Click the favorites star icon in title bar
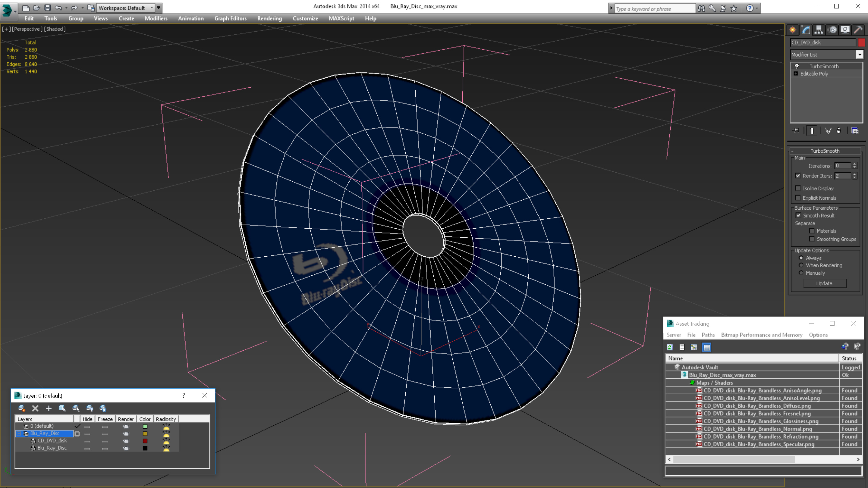 click(734, 8)
